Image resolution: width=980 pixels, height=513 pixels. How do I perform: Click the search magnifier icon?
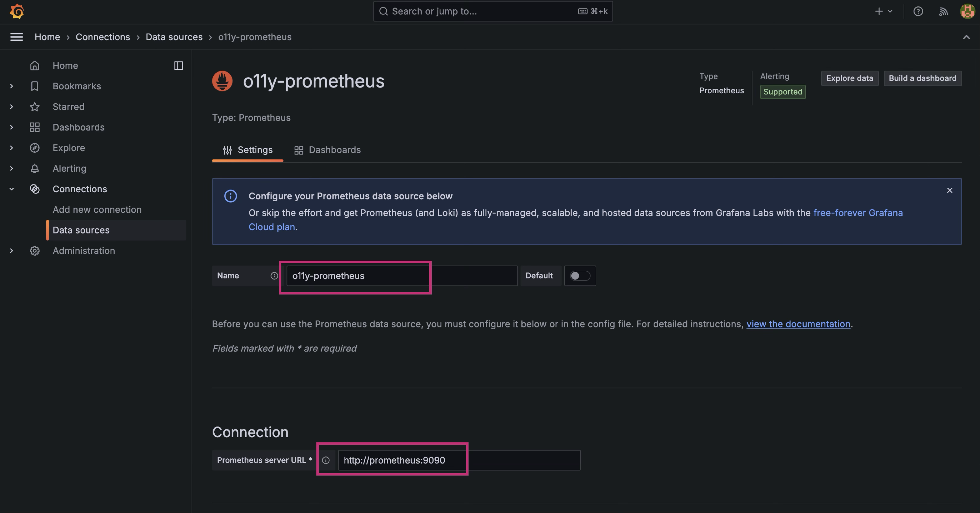coord(383,11)
